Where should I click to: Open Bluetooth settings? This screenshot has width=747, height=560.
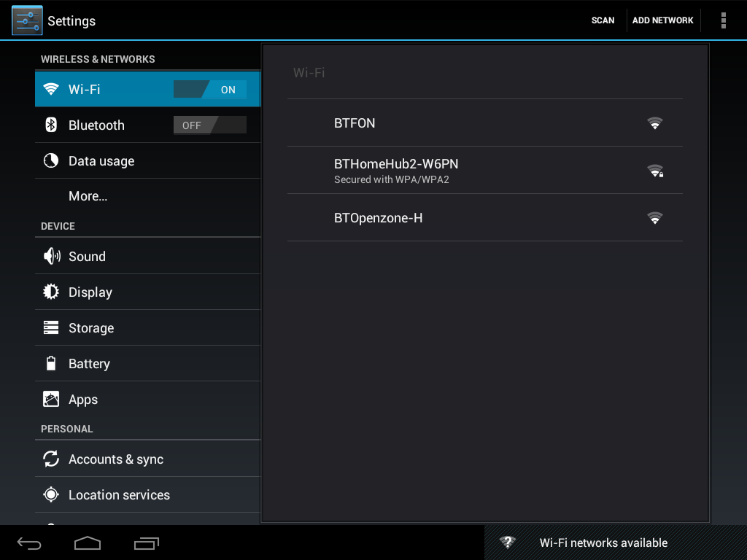pos(147,125)
